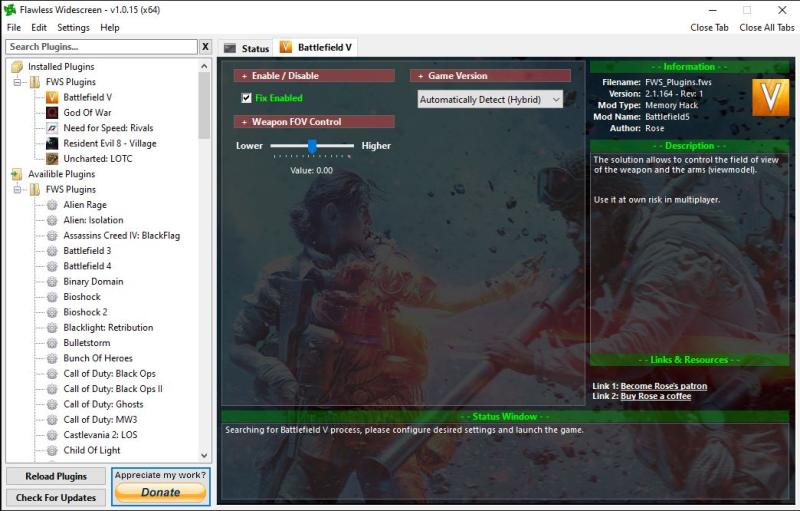Click the X button to clear plugin search

click(205, 47)
